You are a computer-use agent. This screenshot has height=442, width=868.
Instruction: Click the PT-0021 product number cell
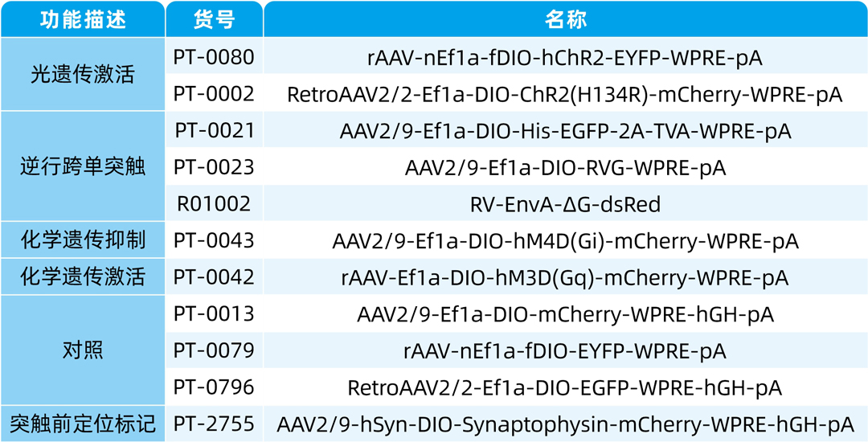point(214,130)
